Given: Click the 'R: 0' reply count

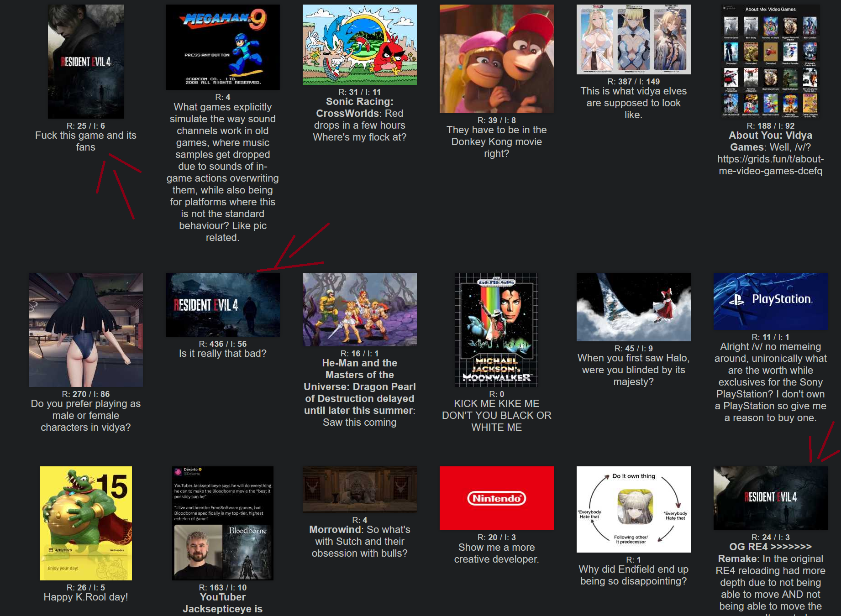Looking at the screenshot, I should pos(497,394).
